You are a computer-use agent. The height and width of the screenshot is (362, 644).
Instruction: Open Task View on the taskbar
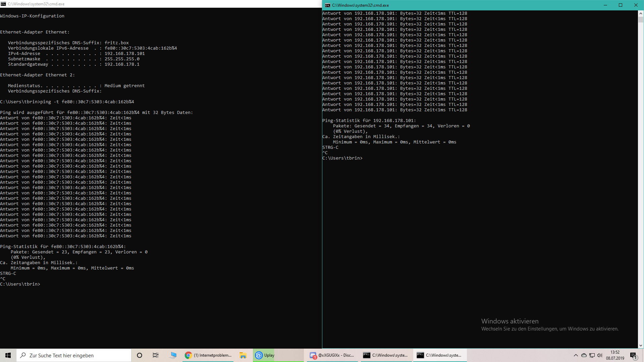(x=155, y=355)
